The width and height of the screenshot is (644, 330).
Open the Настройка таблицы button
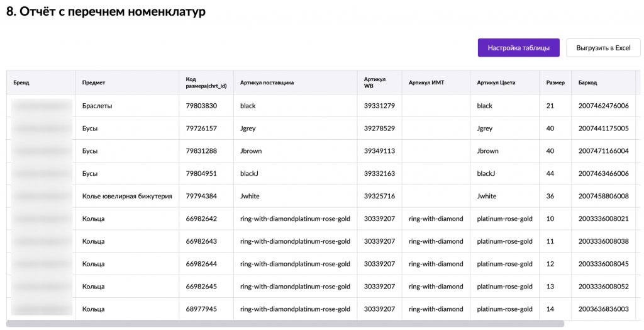tap(518, 48)
